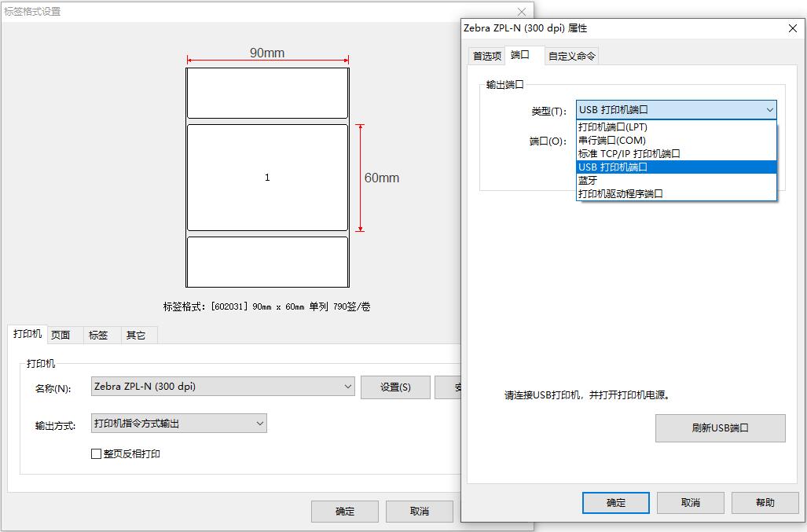Image resolution: width=807 pixels, height=532 pixels.
Task: Click the 刷新USB端口 refresh button
Action: pyautogui.click(x=719, y=427)
